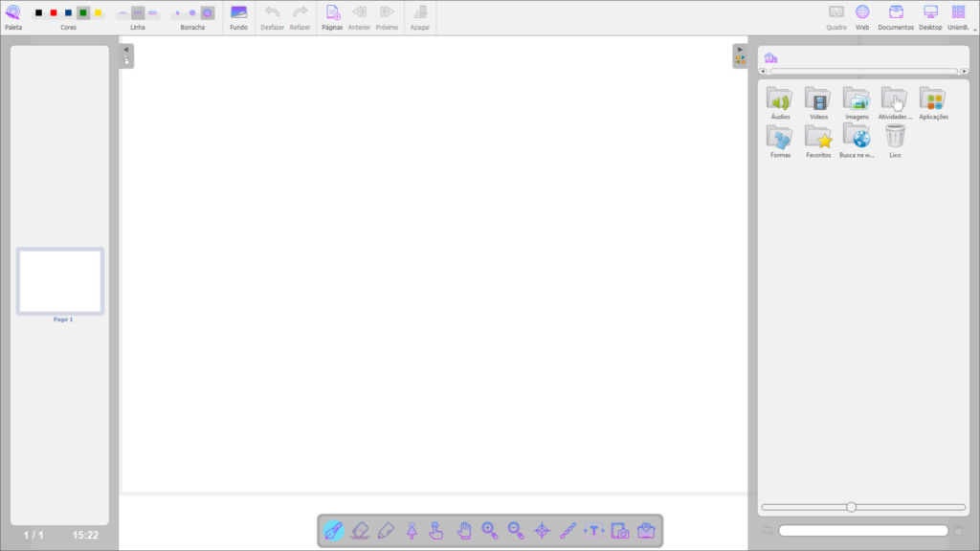This screenshot has height=551, width=980.
Task: Collapse the left page panel arrow
Action: [x=126, y=50]
